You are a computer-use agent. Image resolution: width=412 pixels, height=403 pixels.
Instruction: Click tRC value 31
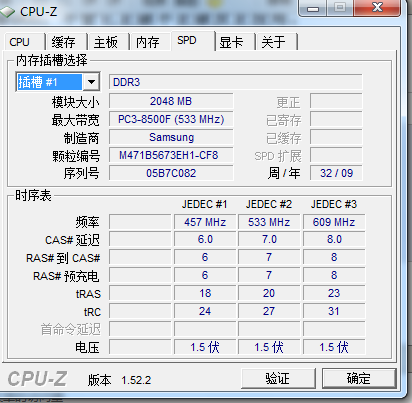[334, 311]
